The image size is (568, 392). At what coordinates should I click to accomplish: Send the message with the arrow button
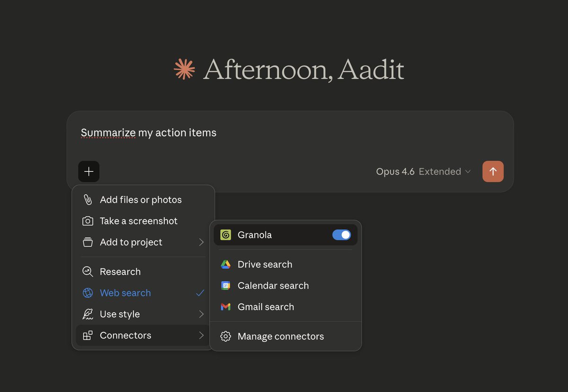tap(493, 171)
